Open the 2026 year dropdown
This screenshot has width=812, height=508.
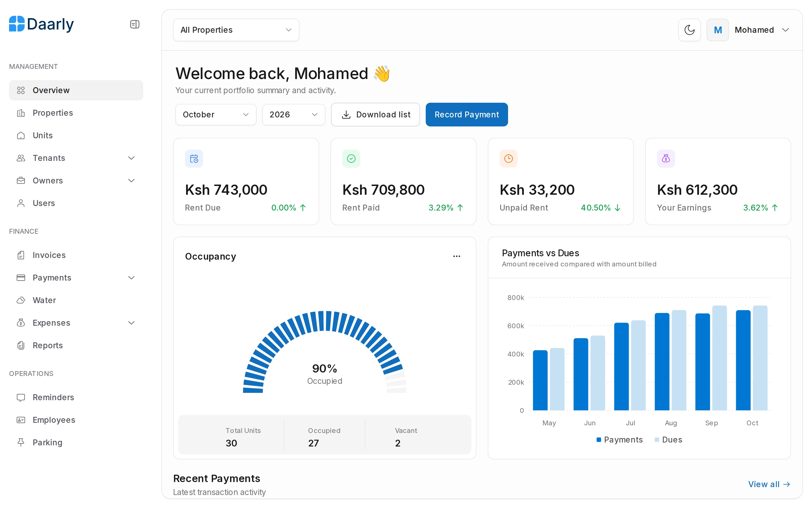pos(293,115)
